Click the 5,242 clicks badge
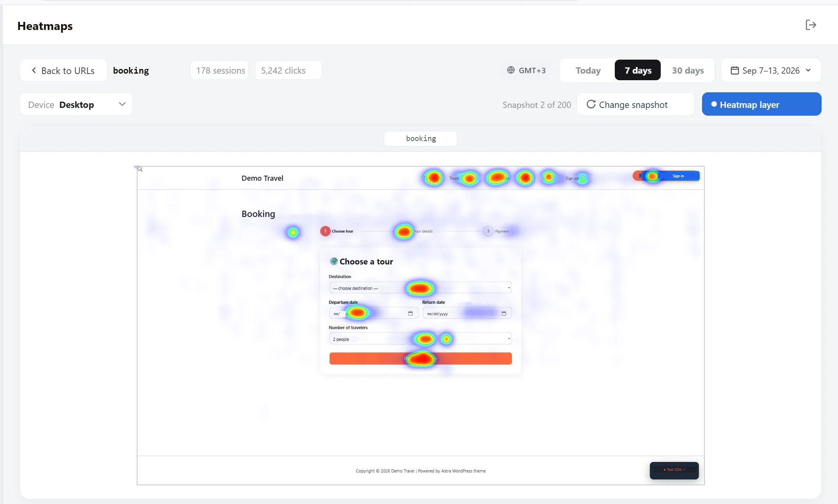The width and height of the screenshot is (838, 504). point(288,70)
